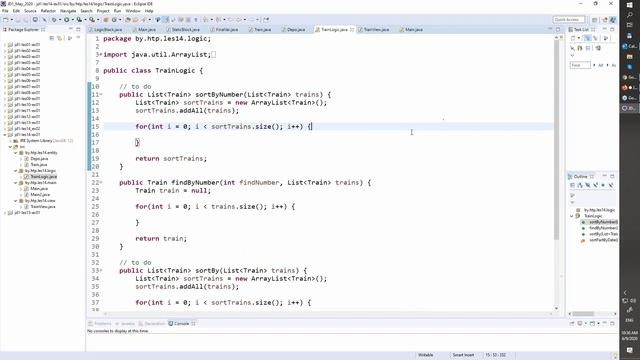Click the New Task icon in Task List

pos(573,38)
